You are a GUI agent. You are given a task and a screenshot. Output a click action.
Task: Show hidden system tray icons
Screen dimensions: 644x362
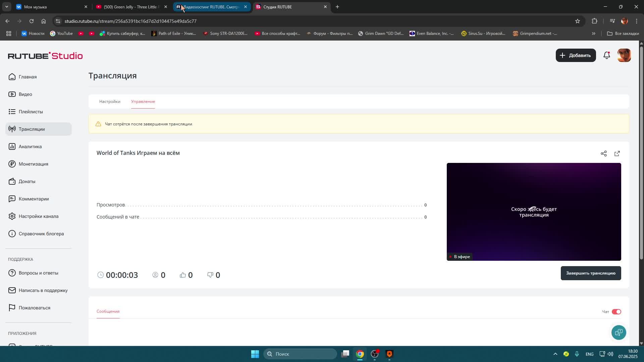555,354
